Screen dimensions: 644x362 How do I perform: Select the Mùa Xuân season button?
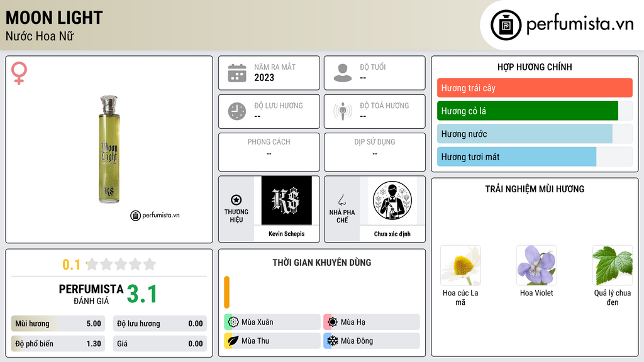point(272,322)
